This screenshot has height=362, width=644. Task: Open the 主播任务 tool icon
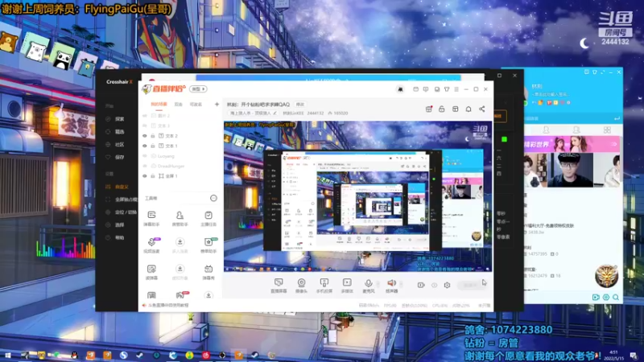click(x=208, y=216)
